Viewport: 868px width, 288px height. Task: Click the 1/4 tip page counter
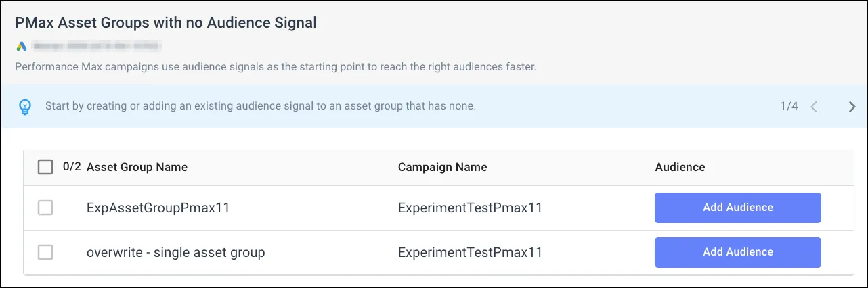tap(789, 107)
